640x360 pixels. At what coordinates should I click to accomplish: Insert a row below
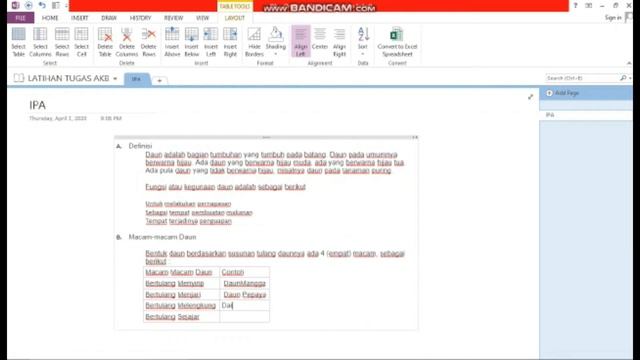191,42
